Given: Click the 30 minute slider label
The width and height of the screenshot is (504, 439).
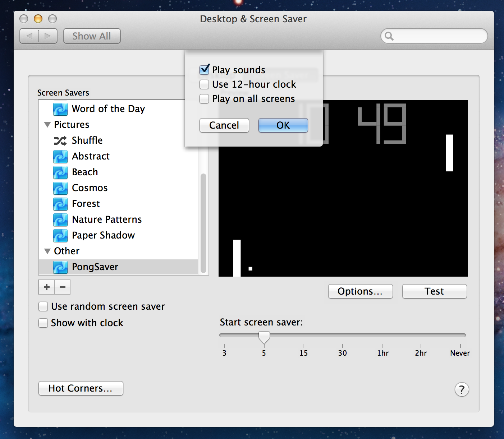Looking at the screenshot, I should pyautogui.click(x=342, y=353).
